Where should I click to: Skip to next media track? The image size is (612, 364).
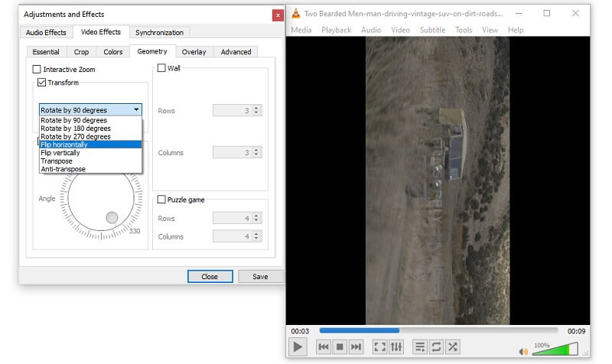coord(356,347)
